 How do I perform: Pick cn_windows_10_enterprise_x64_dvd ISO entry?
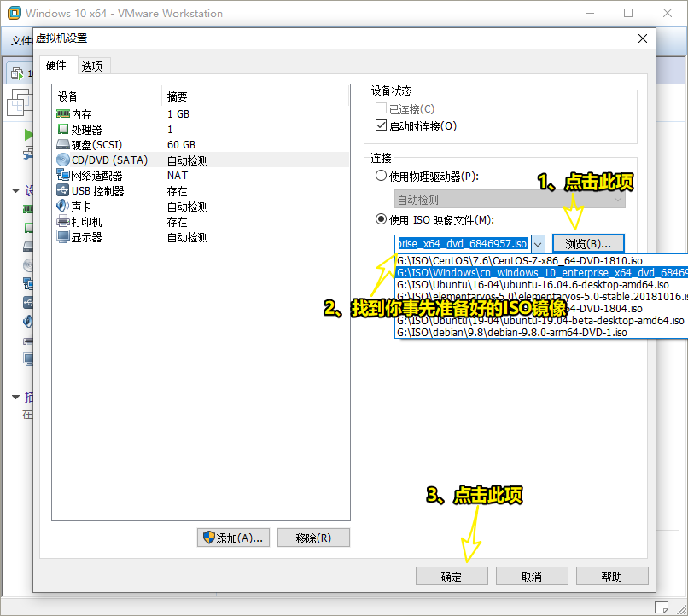541,272
